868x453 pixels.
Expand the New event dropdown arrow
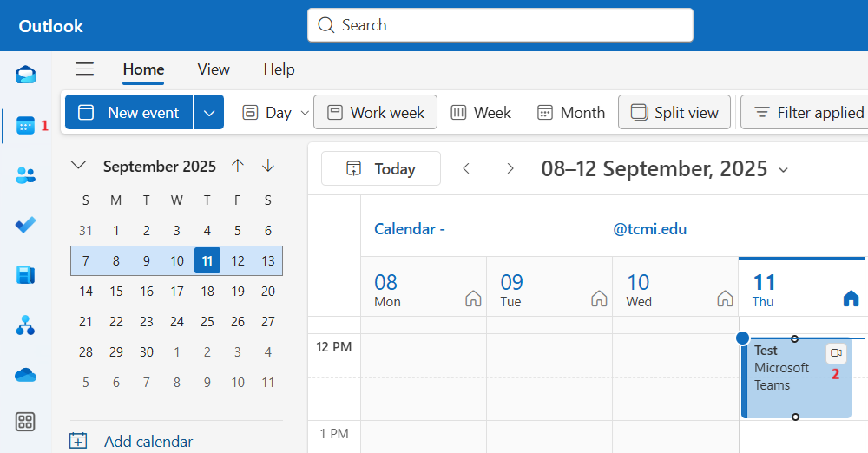click(208, 113)
